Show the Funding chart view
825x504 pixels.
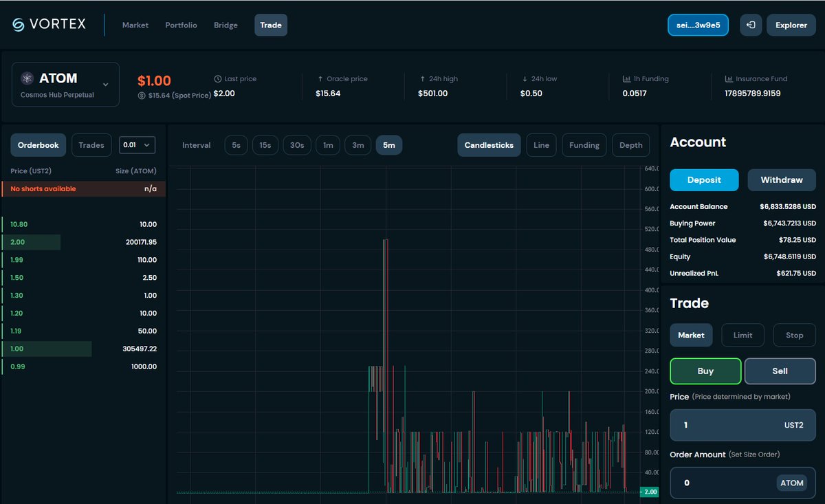[x=584, y=145]
